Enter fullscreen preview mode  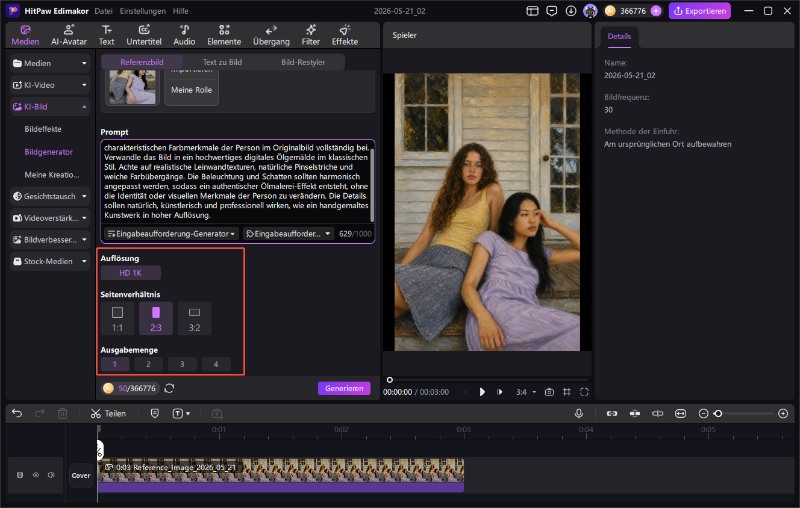click(x=584, y=392)
